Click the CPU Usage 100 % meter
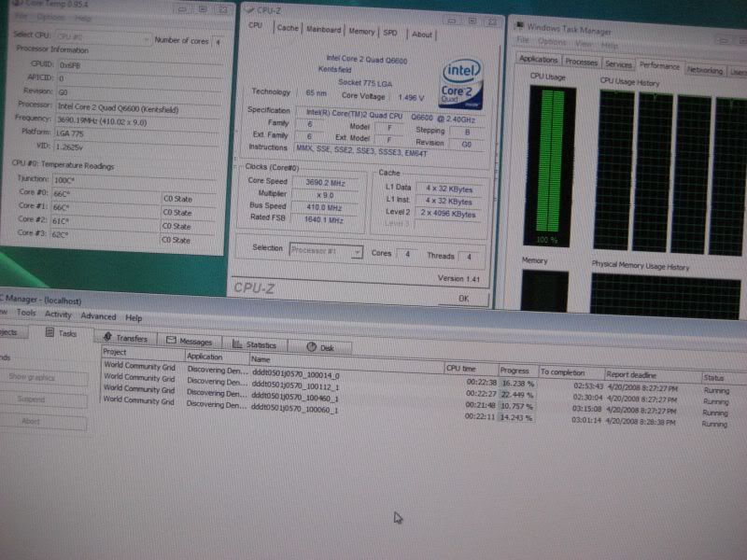This screenshot has width=747, height=560. (x=549, y=166)
